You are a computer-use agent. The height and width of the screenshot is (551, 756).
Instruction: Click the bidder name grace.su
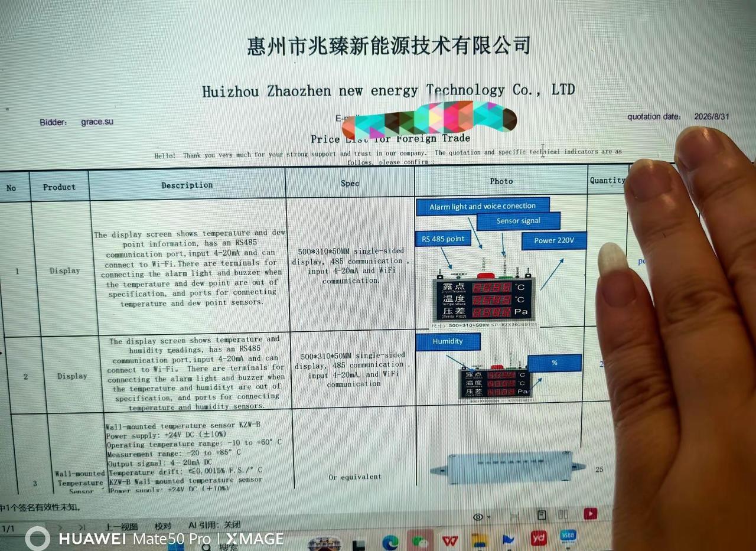click(x=97, y=122)
